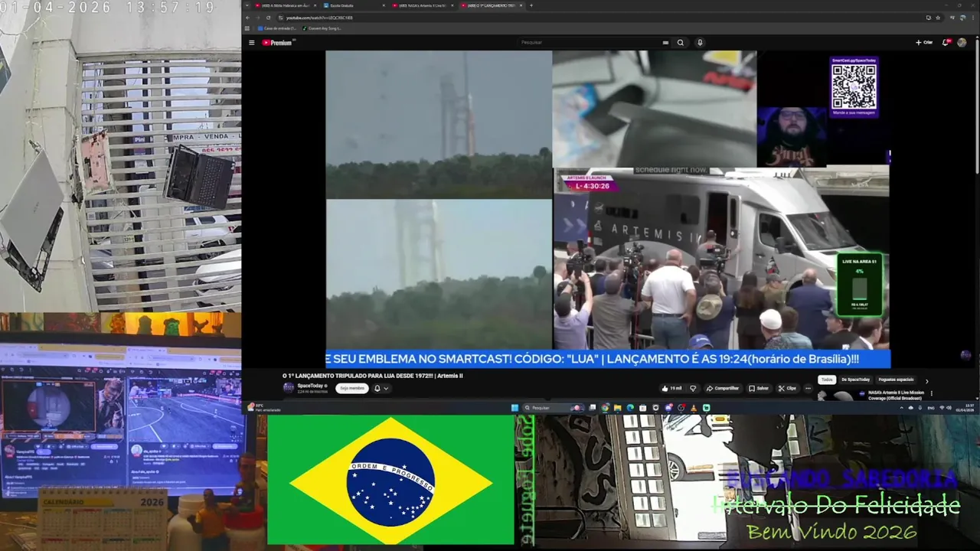980x551 pixels.
Task: Reload the page with the refresh icon
Action: 268,18
